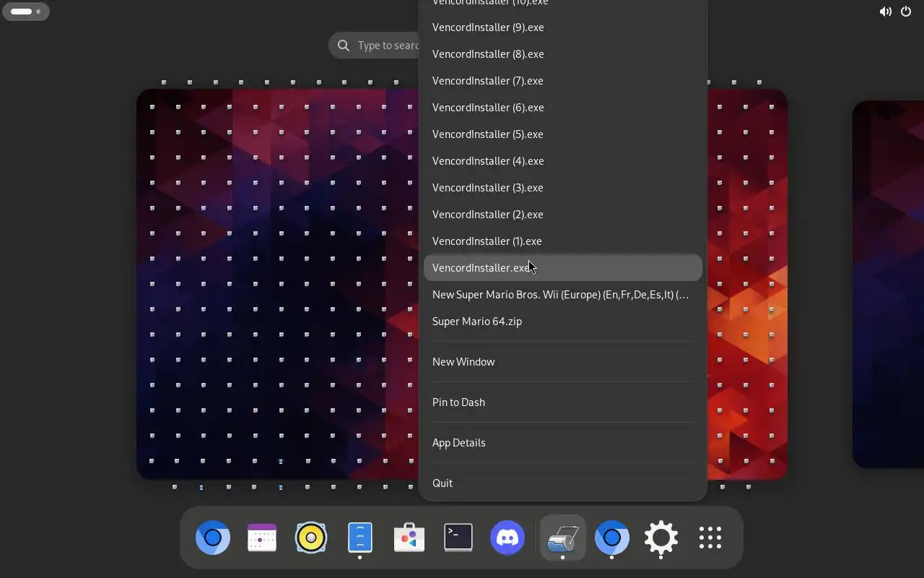Select VencordInstaller (8).exe from the menu
Image resolution: width=924 pixels, height=578 pixels.
pyautogui.click(x=563, y=54)
